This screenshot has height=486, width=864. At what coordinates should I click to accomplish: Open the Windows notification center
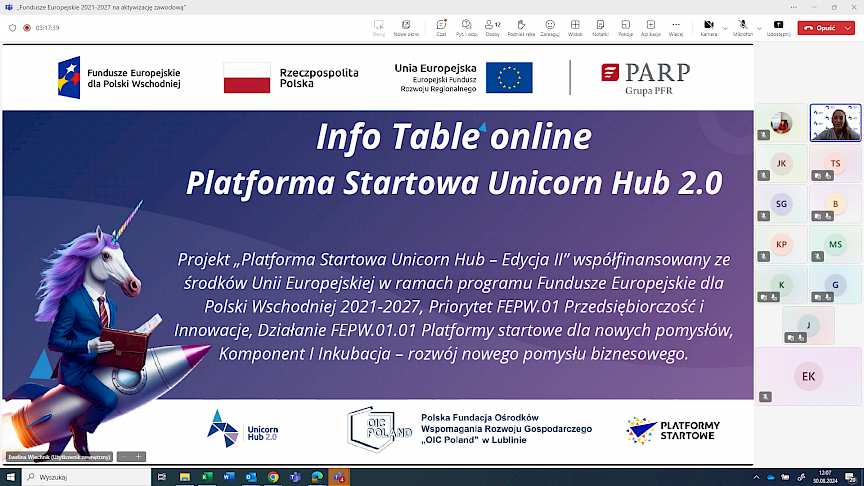tap(851, 477)
